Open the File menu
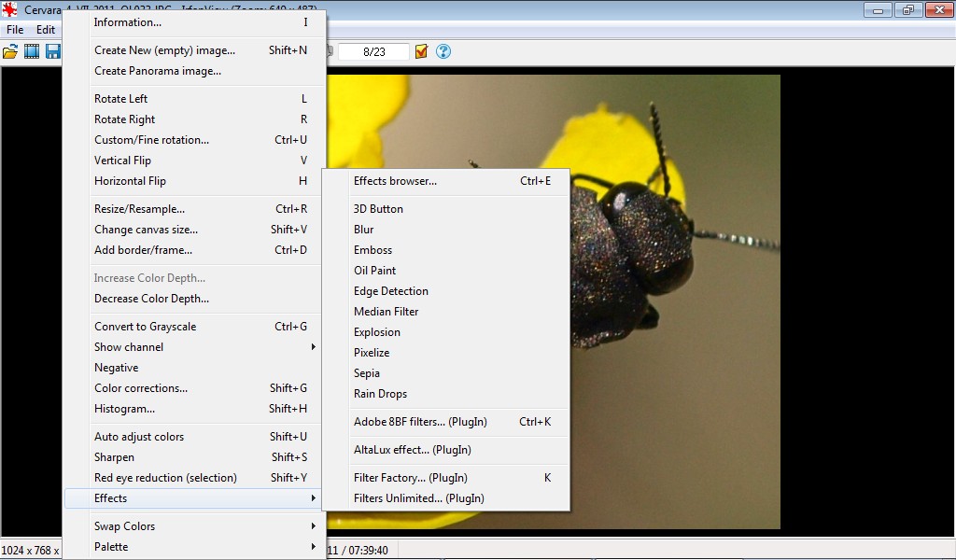Viewport: 956px width, 560px height. [x=15, y=30]
